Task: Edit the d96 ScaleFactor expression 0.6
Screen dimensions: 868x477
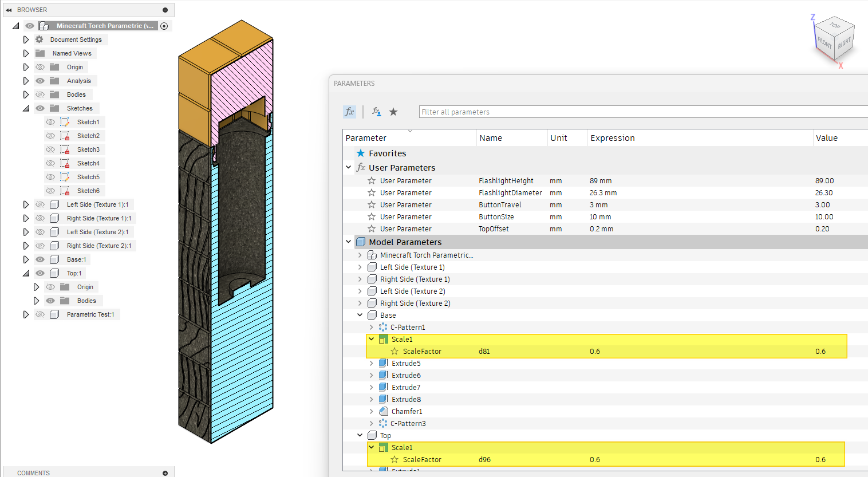Action: (595, 459)
